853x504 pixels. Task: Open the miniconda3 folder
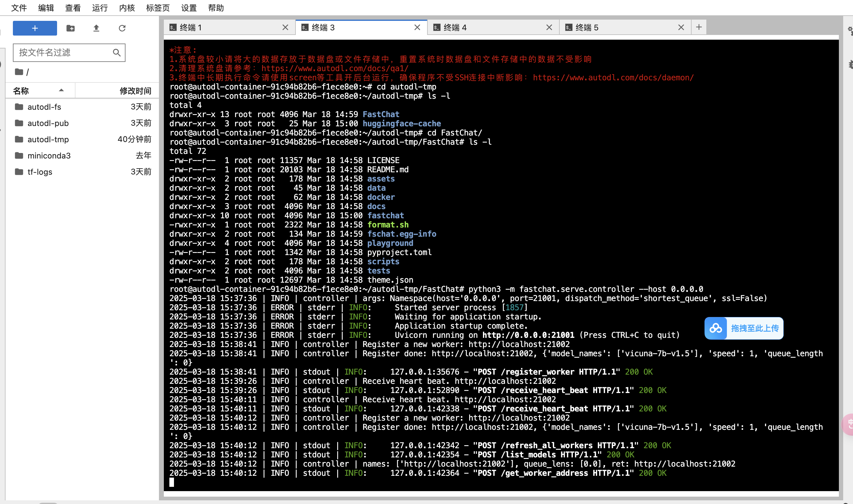click(49, 155)
